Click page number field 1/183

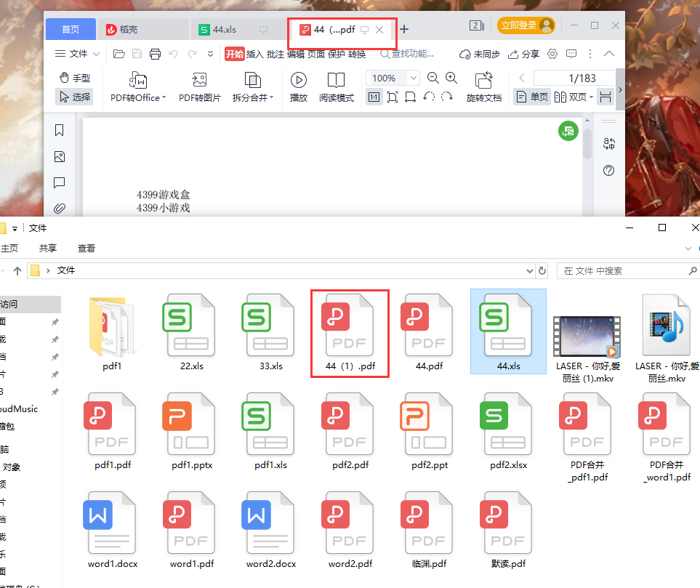pos(574,78)
